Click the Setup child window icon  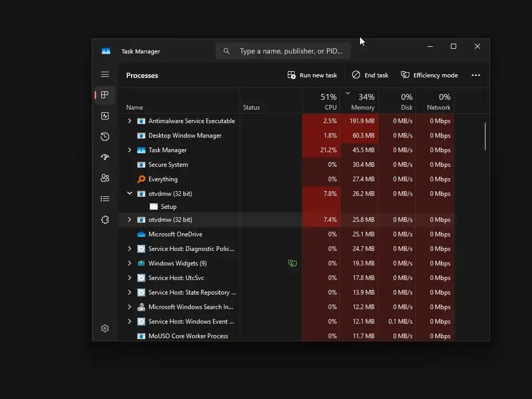coord(154,207)
